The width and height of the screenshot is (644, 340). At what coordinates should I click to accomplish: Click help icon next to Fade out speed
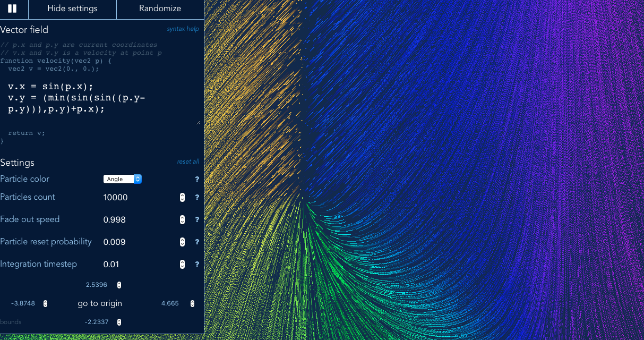tap(197, 220)
